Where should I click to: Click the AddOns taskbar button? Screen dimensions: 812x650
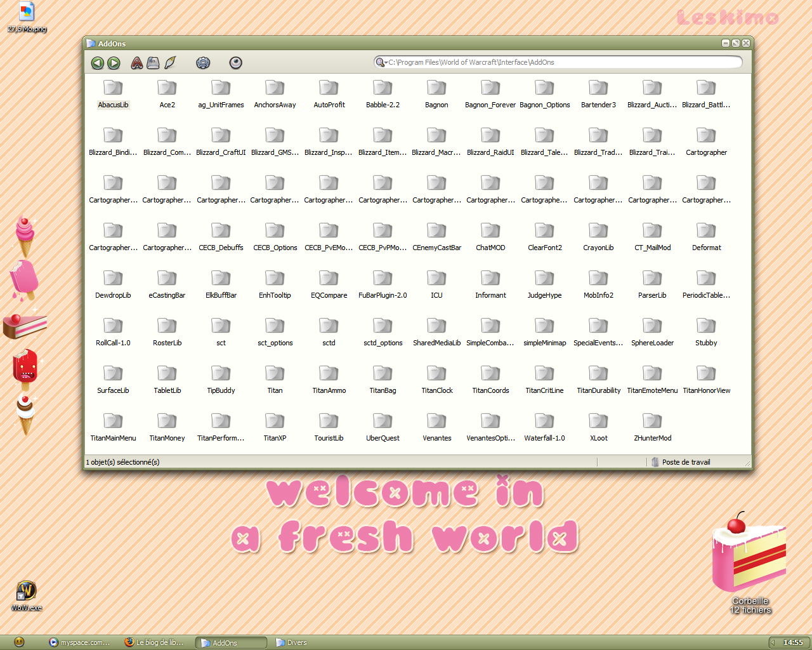(231, 642)
